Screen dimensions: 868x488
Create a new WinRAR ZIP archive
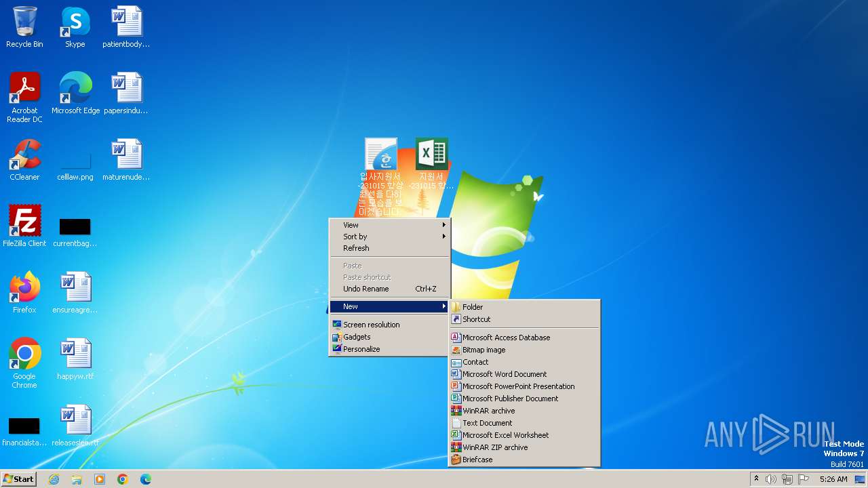tap(524, 447)
